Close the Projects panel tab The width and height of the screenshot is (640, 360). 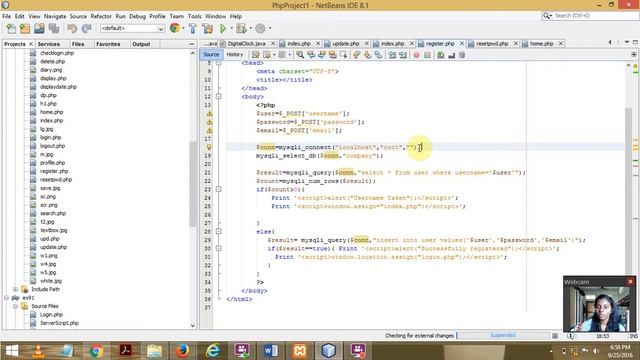tap(31, 44)
